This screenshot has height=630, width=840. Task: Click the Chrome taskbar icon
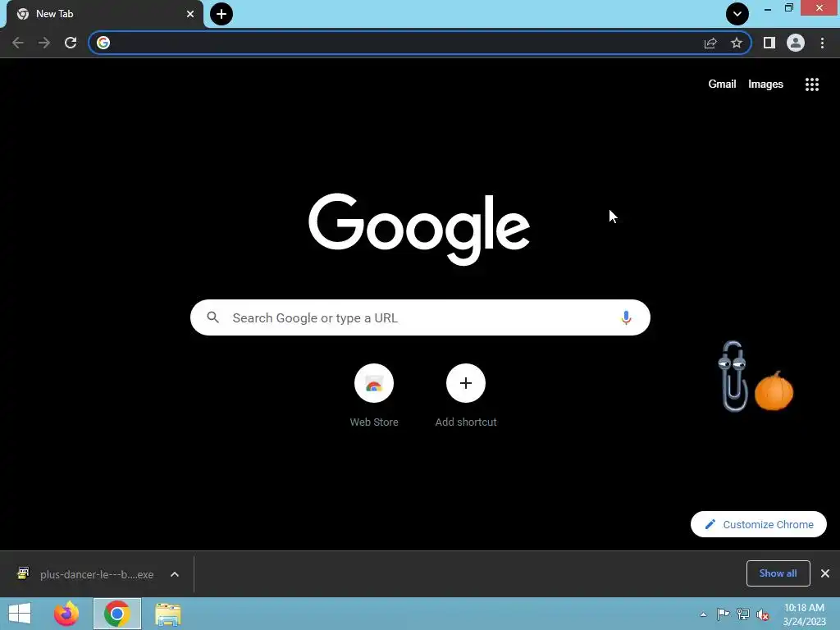click(x=116, y=614)
